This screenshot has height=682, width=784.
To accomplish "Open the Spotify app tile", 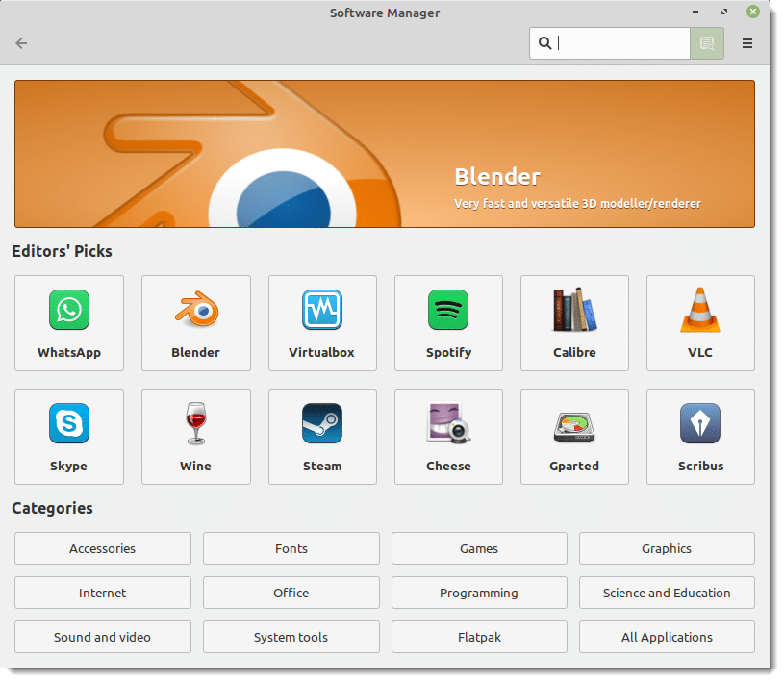I will pos(449,325).
